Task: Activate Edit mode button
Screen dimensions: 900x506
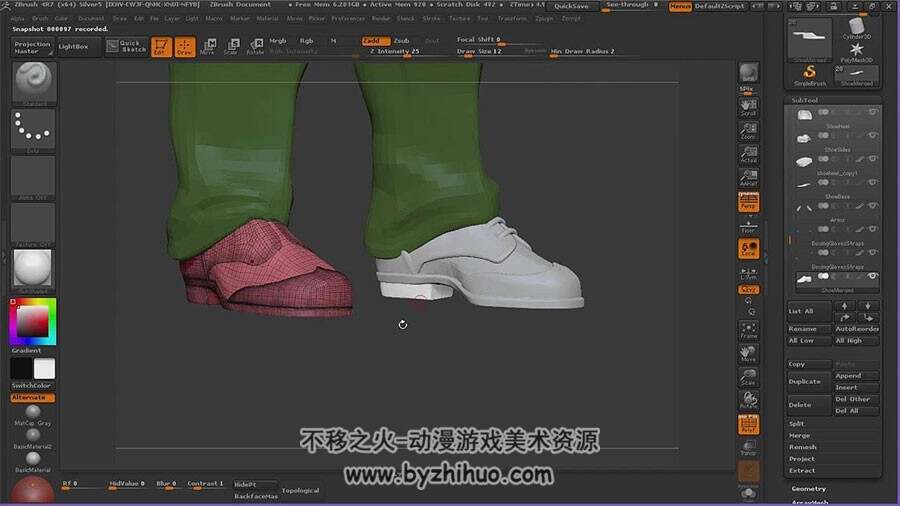Action: coord(161,46)
